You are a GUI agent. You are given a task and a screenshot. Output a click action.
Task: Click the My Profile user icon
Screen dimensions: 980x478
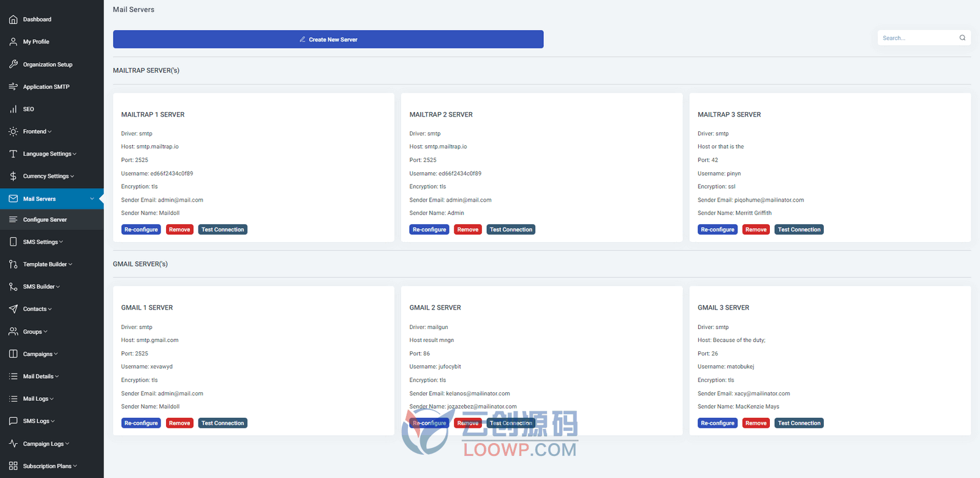(x=13, y=42)
